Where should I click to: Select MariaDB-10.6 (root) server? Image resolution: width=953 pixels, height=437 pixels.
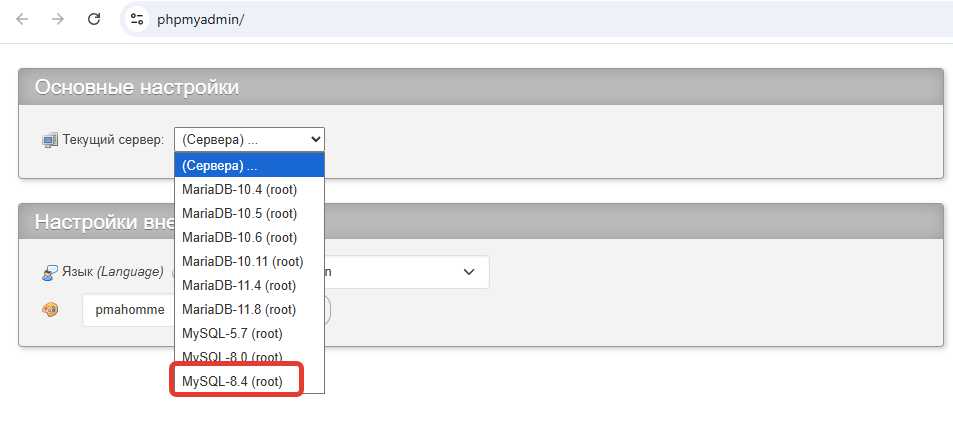click(x=249, y=238)
